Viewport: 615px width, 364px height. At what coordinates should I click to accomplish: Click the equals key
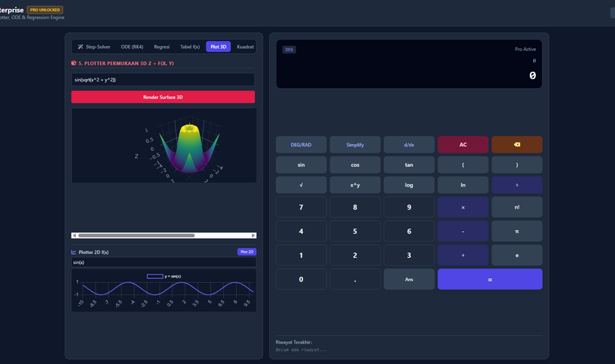coord(490,279)
